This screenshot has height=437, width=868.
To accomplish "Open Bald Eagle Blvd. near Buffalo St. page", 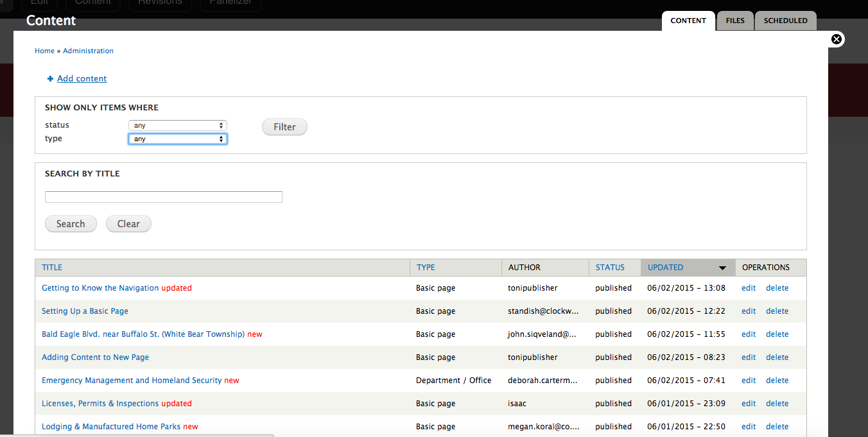I will [x=143, y=334].
